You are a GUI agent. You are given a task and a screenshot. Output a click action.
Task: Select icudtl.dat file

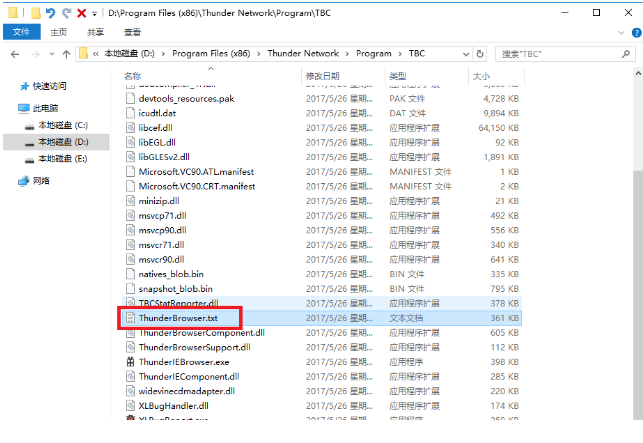tap(157, 113)
